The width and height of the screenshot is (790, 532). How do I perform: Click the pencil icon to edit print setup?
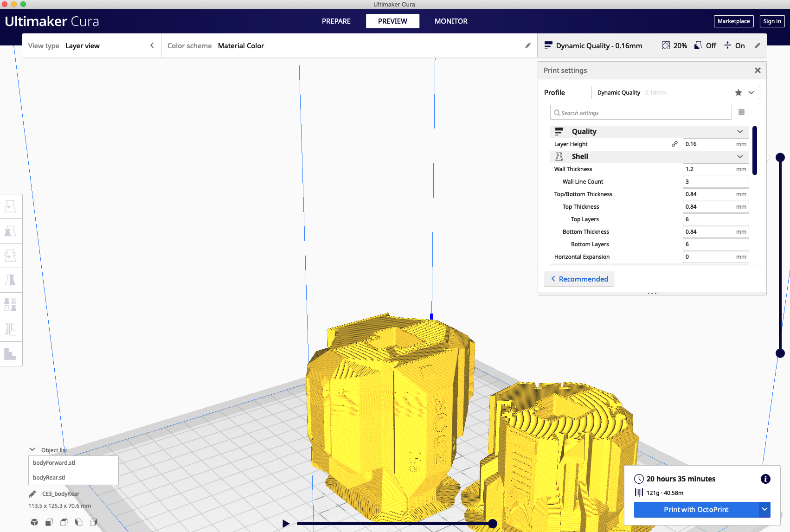[758, 45]
